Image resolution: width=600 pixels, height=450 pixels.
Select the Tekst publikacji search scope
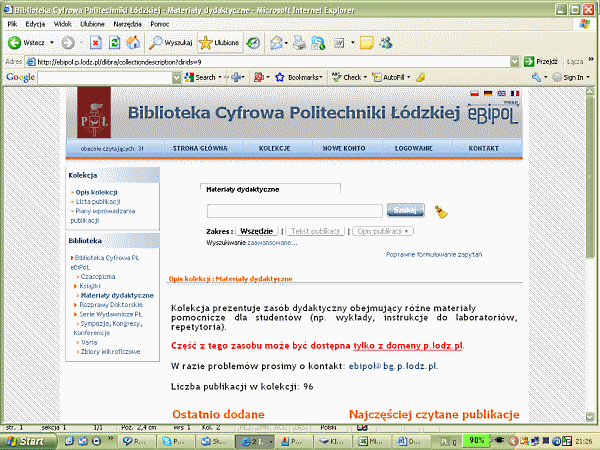pos(315,231)
